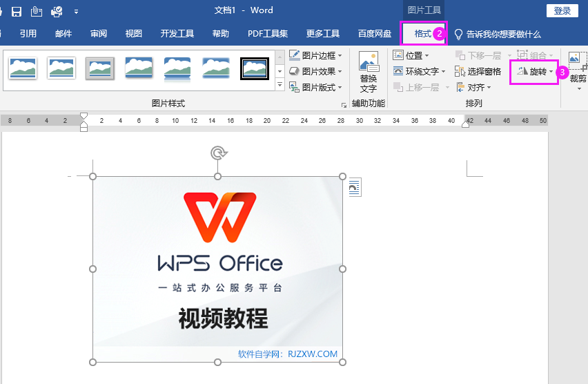This screenshot has height=384, width=588.
Task: Click the bottom-right image sizing handle
Action: point(342,362)
